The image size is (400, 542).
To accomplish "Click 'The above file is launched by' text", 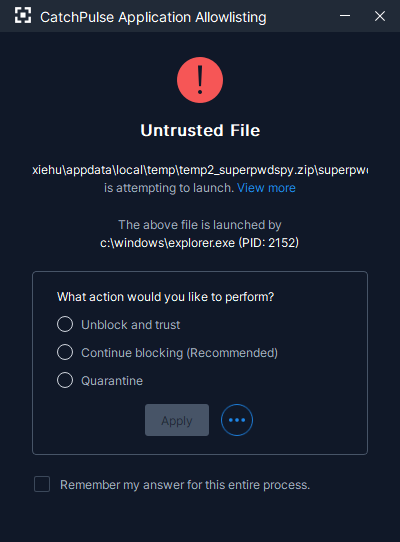I will click(x=200, y=225).
